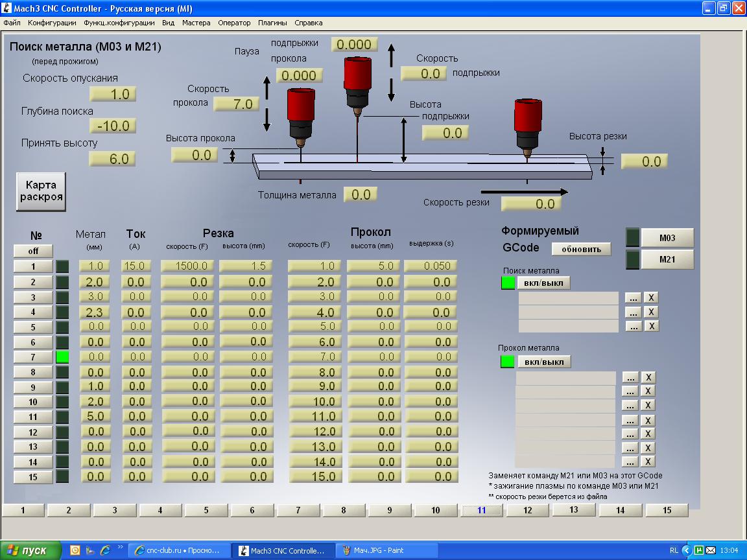Clear first Поиск металла line with X

click(651, 297)
